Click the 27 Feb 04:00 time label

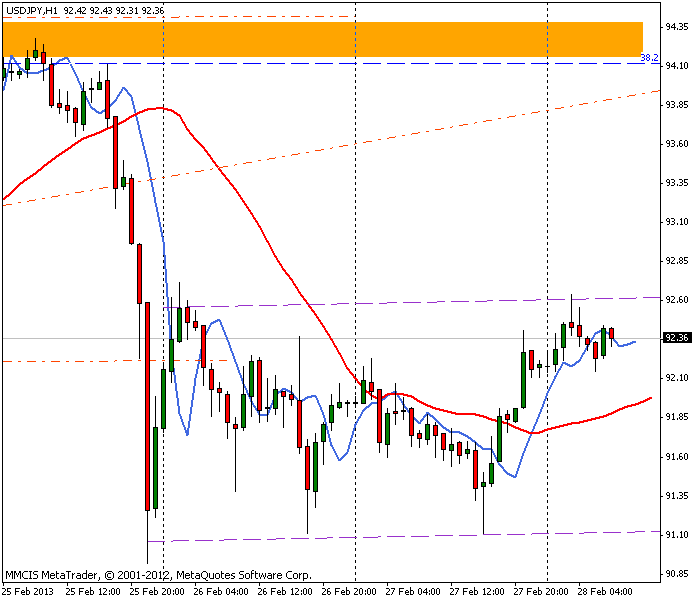[x=413, y=592]
